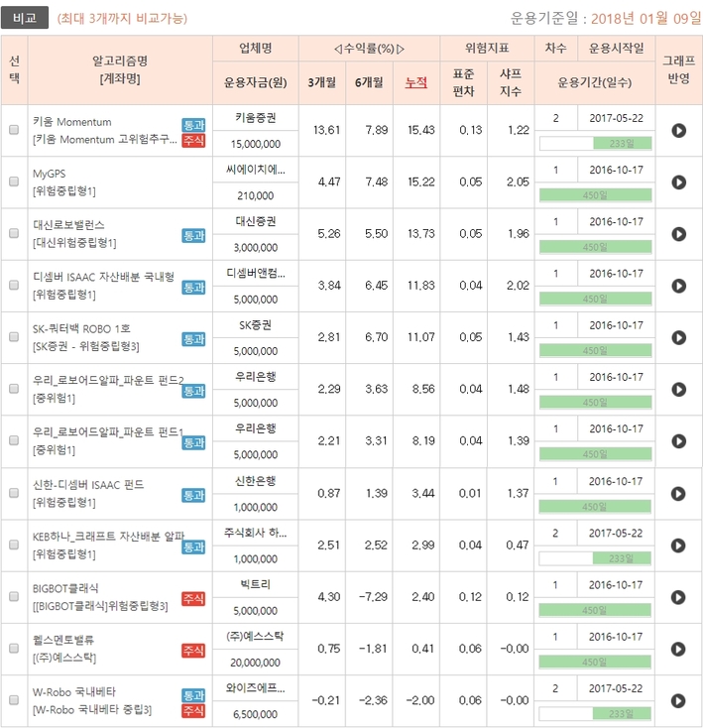703x728 pixels.
Task: Open MyGPS algorithm name
Action: tap(49, 174)
